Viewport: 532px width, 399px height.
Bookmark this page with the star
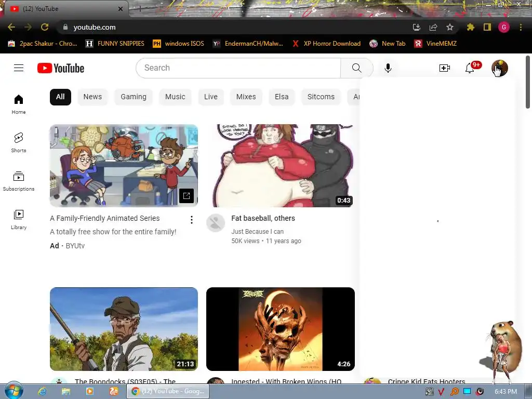[450, 27]
